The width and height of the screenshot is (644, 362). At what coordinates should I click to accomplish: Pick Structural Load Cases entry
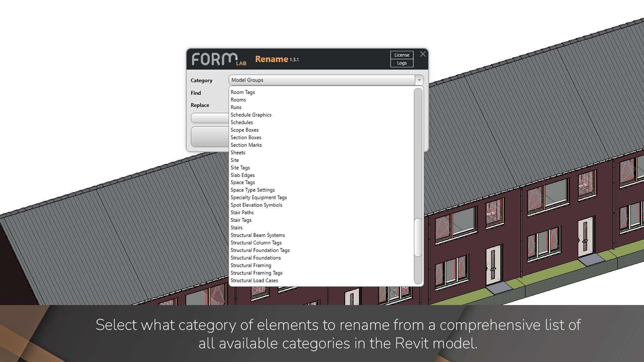(x=254, y=281)
